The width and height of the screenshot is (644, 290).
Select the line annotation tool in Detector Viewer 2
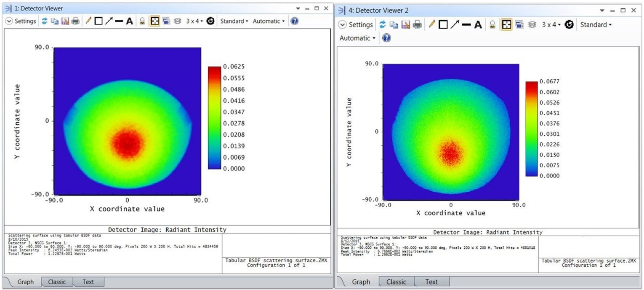[466, 25]
